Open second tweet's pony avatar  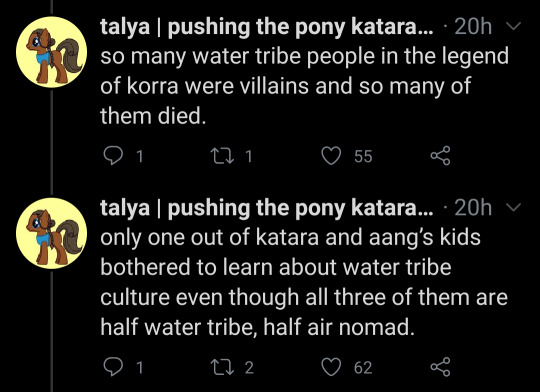coord(52,233)
